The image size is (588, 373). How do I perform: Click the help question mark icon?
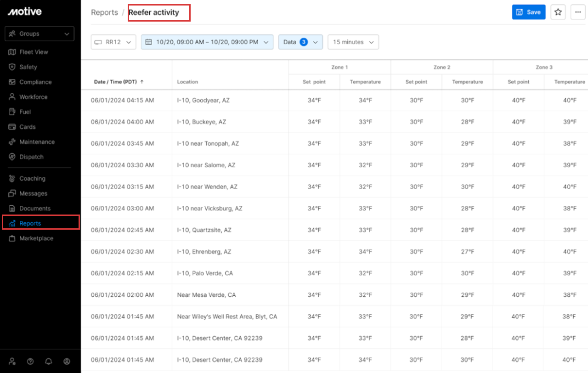[30, 361]
